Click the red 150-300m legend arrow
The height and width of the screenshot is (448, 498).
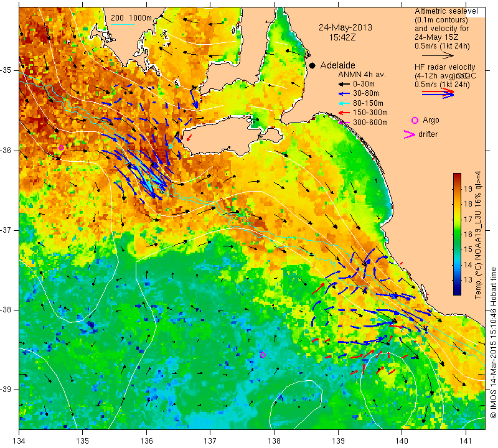click(344, 113)
